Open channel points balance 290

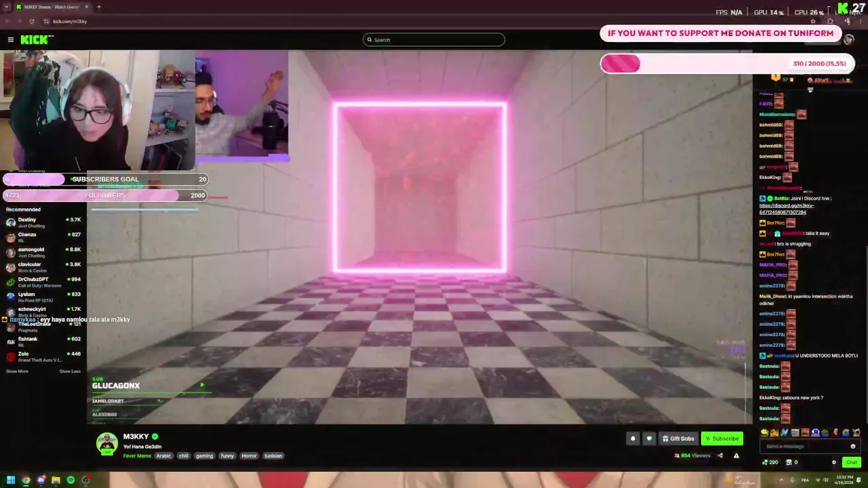770,462
